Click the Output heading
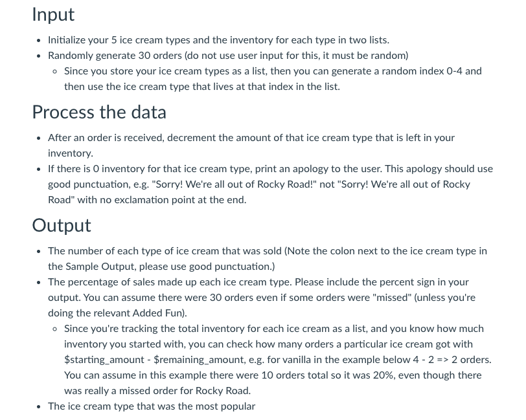 62,225
